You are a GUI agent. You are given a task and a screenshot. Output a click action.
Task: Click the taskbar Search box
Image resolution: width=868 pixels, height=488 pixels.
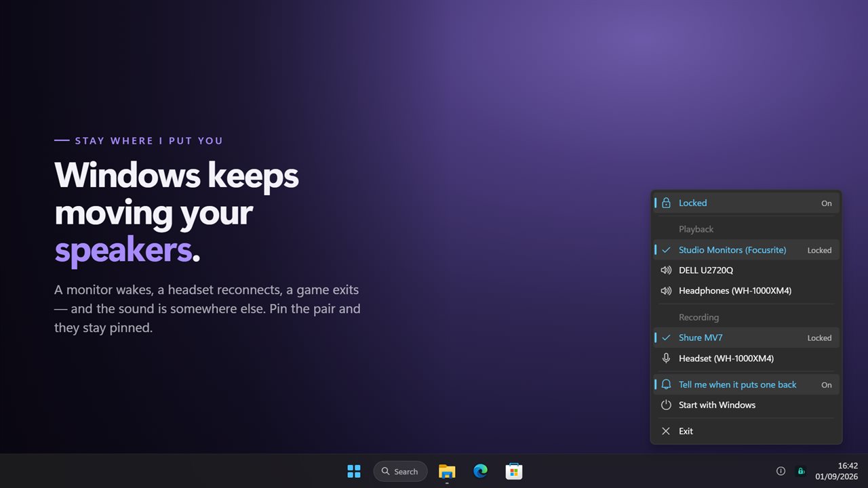400,471
